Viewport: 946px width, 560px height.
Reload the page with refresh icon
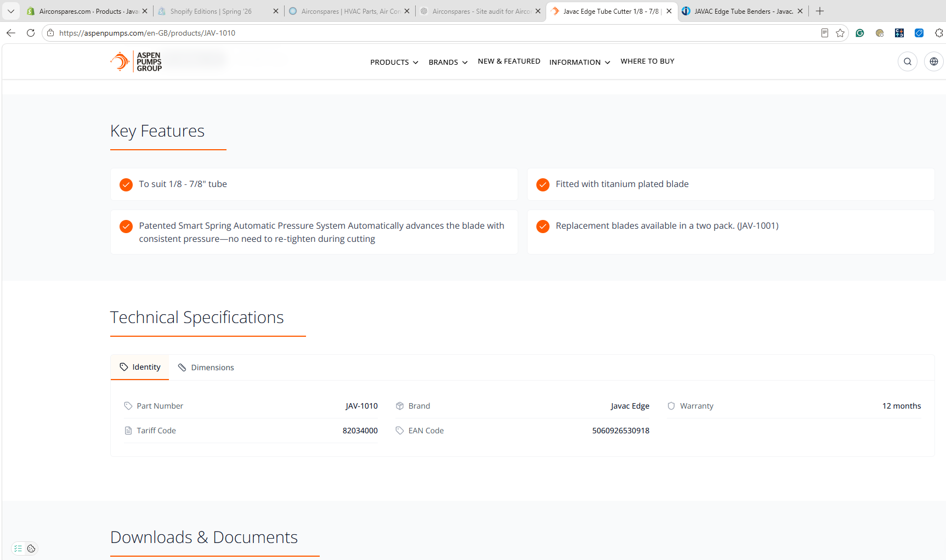coord(31,33)
